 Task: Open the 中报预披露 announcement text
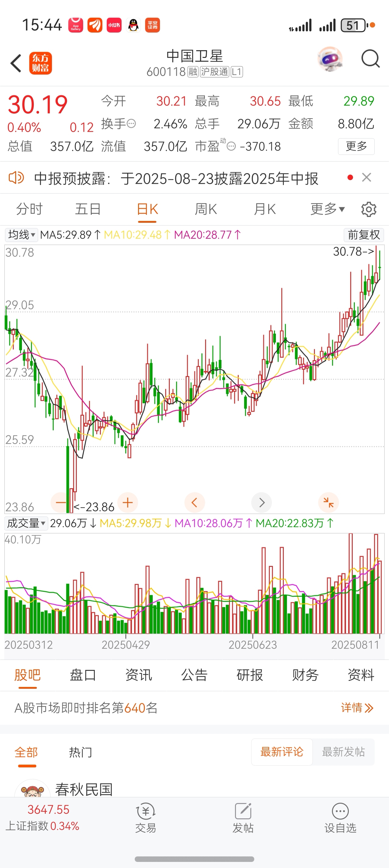click(x=176, y=178)
